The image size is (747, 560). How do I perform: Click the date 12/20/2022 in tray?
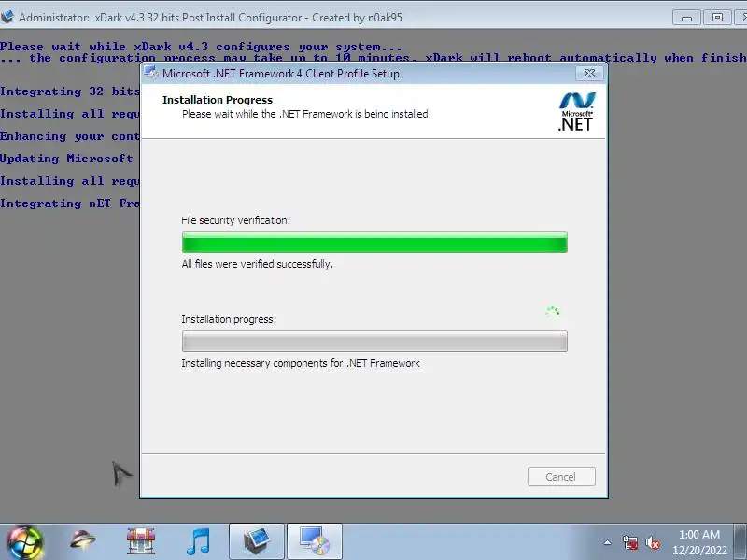tap(699, 551)
